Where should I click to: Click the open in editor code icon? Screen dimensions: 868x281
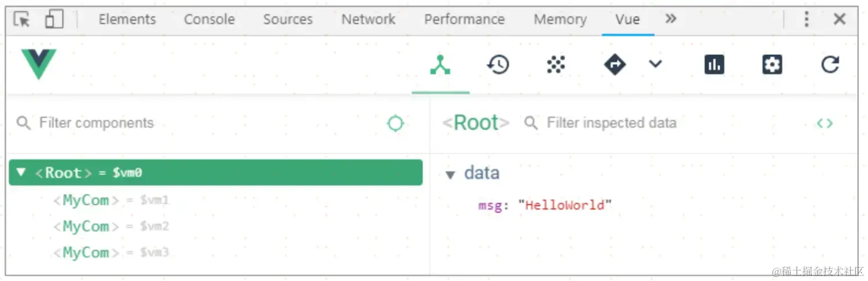coord(825,123)
